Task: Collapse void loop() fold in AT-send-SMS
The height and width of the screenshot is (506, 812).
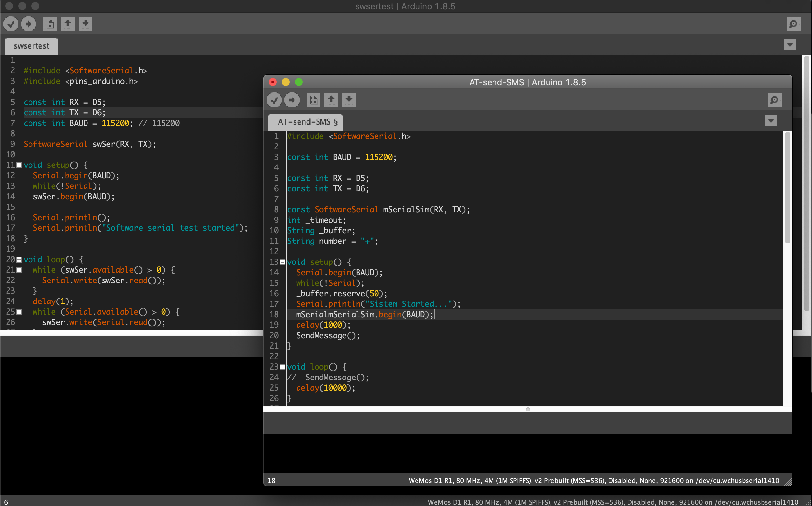Action: (x=282, y=367)
